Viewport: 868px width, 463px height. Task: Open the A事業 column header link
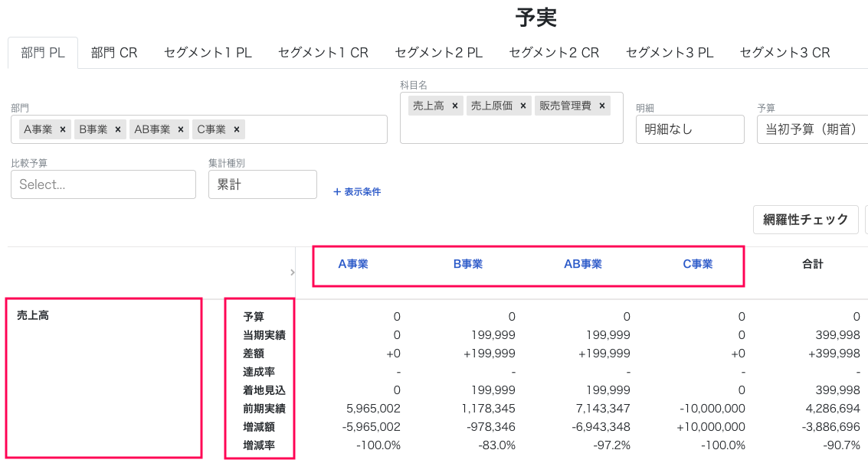353,265
